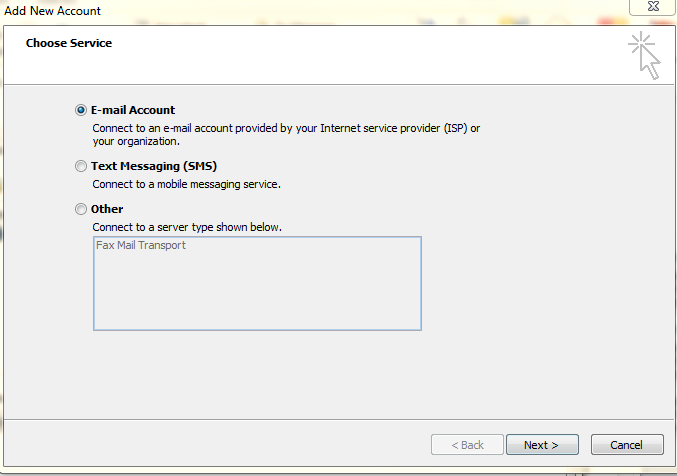Image resolution: width=677 pixels, height=476 pixels.
Task: Click the bold Other label text
Action: pyautogui.click(x=107, y=209)
